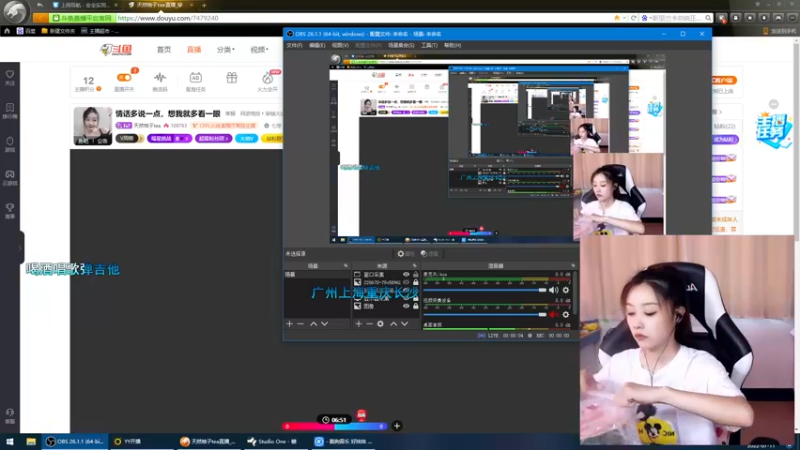Move the selected source up
800x450 pixels.
click(393, 324)
